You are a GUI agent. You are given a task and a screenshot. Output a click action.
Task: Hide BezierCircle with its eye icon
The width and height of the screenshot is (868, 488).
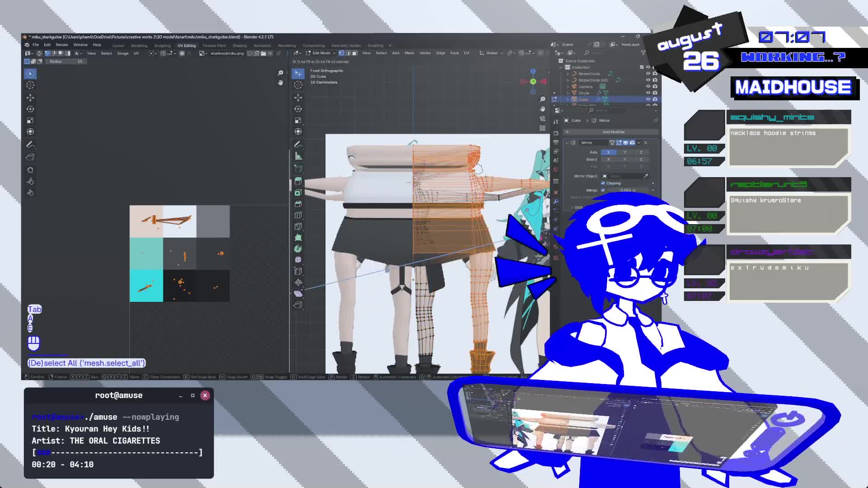coord(648,74)
